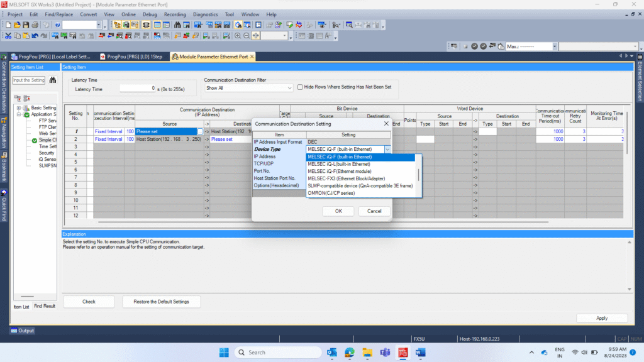This screenshot has width=644, height=362.
Task: Expand the Basic Setting tree node
Action: click(x=18, y=108)
